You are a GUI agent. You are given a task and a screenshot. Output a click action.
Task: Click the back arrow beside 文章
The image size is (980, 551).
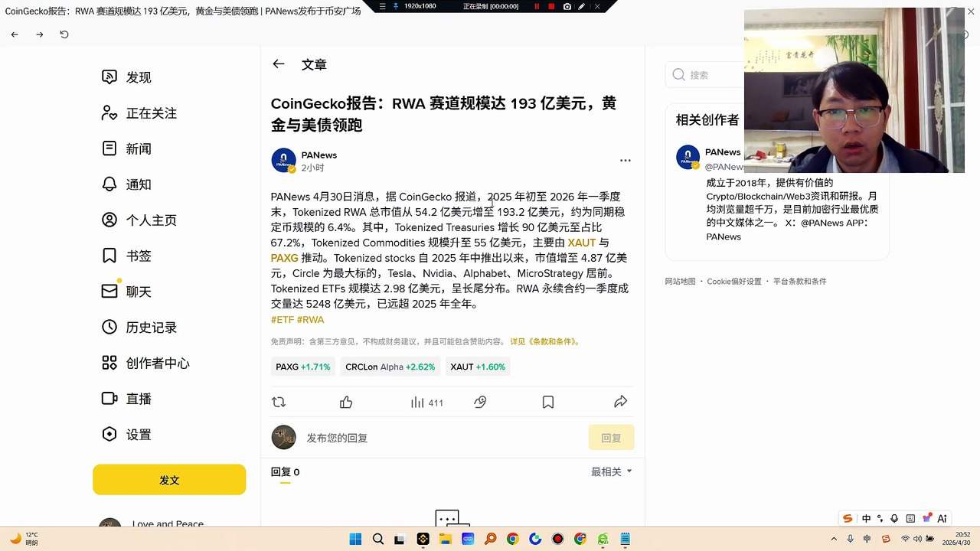(279, 64)
